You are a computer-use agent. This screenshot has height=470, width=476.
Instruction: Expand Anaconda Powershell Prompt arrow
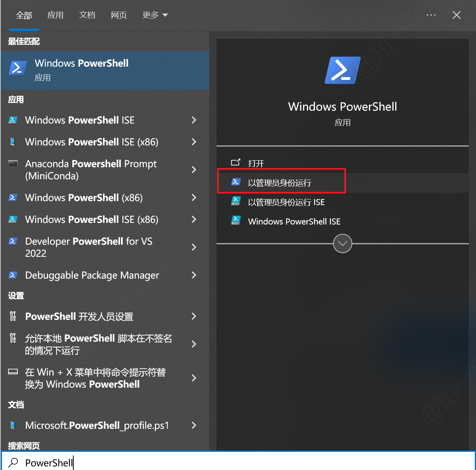194,170
